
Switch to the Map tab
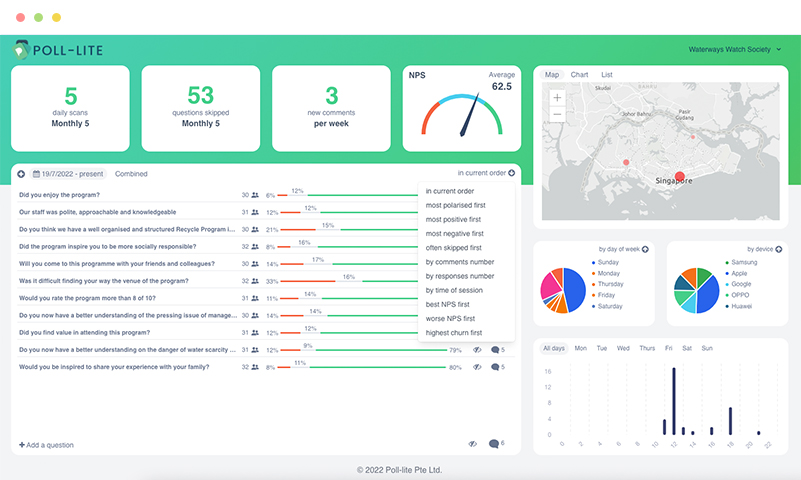coord(552,75)
